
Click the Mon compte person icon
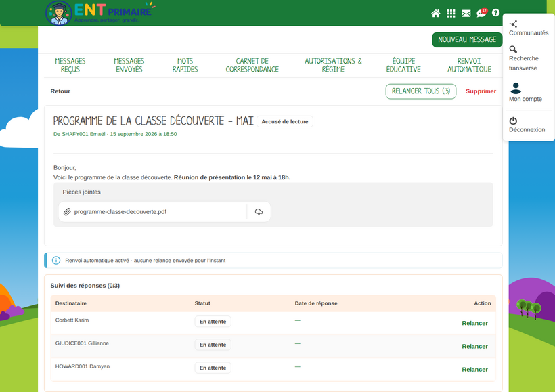click(515, 88)
